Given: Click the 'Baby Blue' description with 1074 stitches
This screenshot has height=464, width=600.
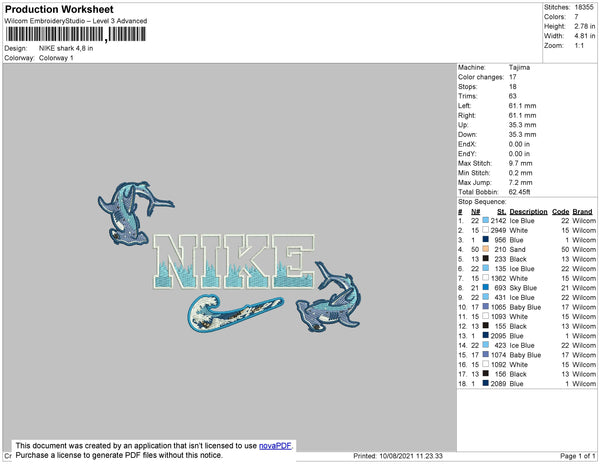Looking at the screenshot, I should (525, 355).
